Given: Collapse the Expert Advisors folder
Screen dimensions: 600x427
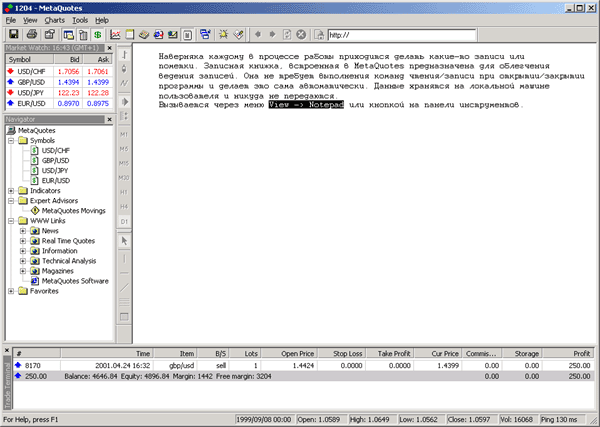Looking at the screenshot, I should coord(11,200).
